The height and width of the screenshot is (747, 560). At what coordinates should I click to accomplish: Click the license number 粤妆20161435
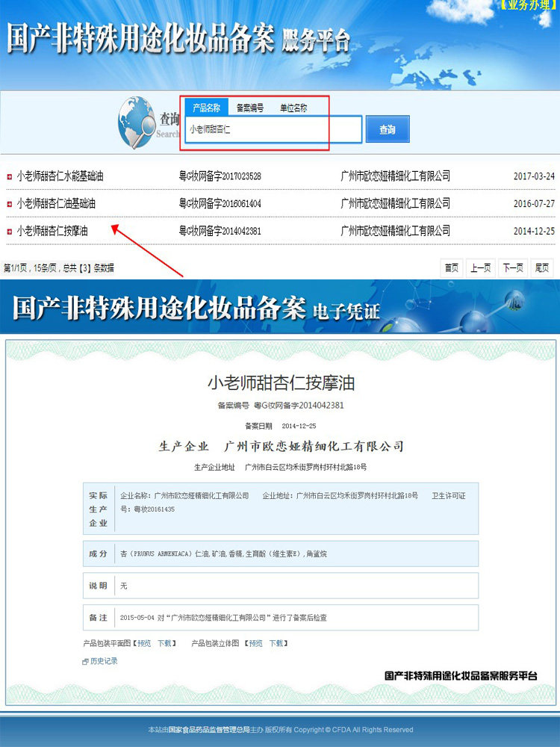tap(154, 509)
